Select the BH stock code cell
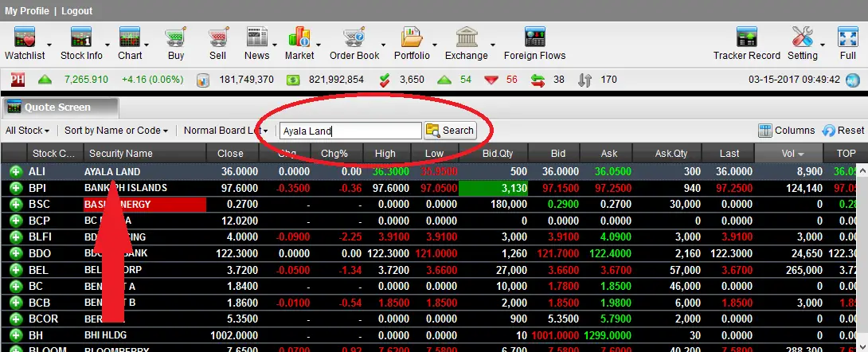 pyautogui.click(x=35, y=336)
